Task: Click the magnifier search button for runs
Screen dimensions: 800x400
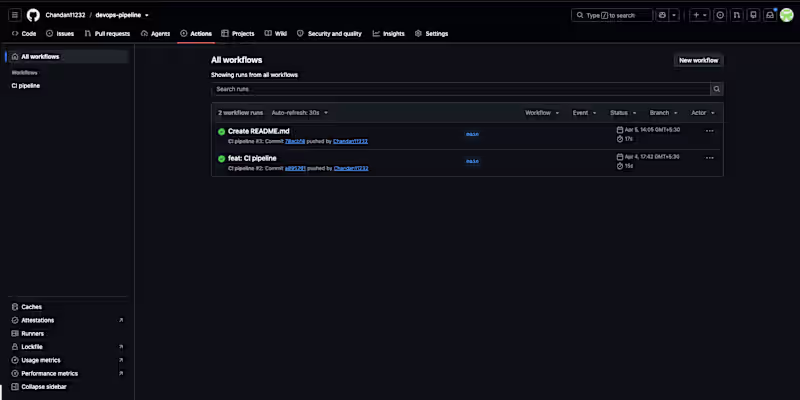Action: (717, 89)
